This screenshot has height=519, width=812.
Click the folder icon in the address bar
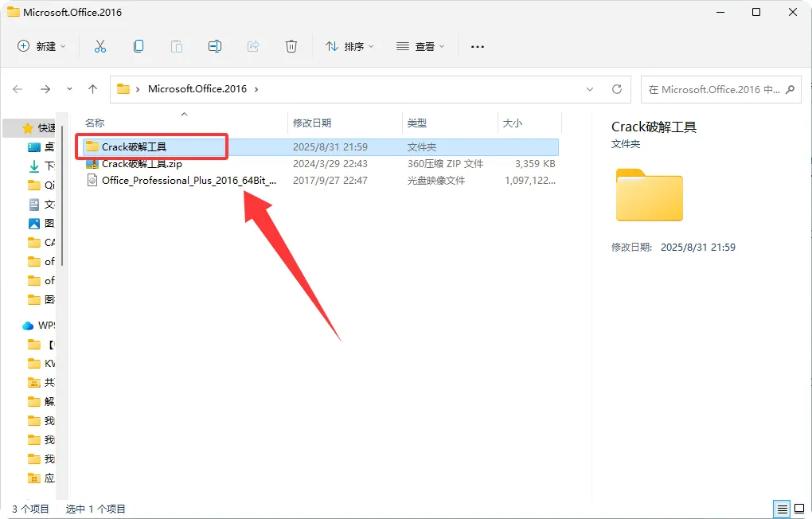(123, 88)
